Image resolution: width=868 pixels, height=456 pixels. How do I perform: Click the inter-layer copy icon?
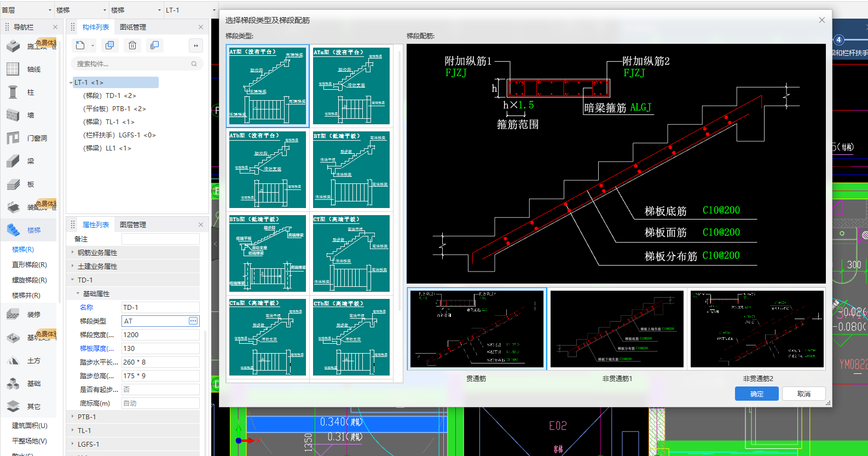(155, 45)
